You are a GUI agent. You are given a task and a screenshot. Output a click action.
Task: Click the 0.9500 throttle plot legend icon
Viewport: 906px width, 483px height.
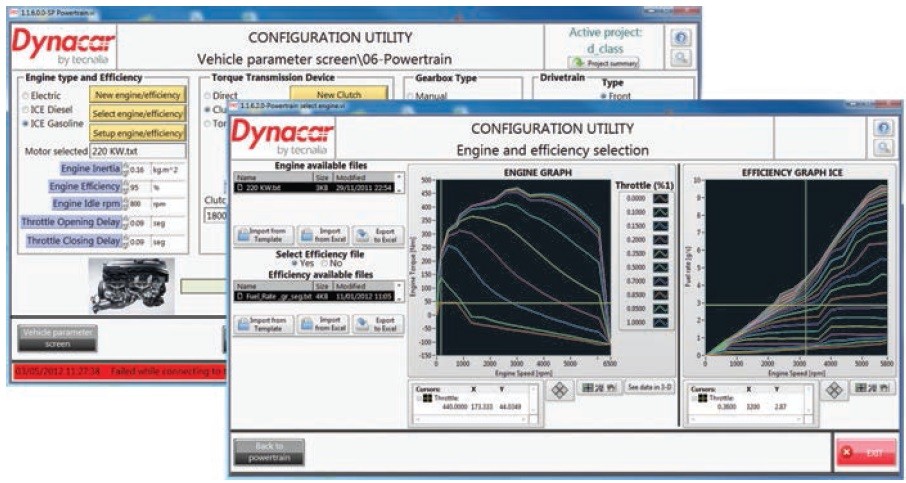(x=660, y=309)
